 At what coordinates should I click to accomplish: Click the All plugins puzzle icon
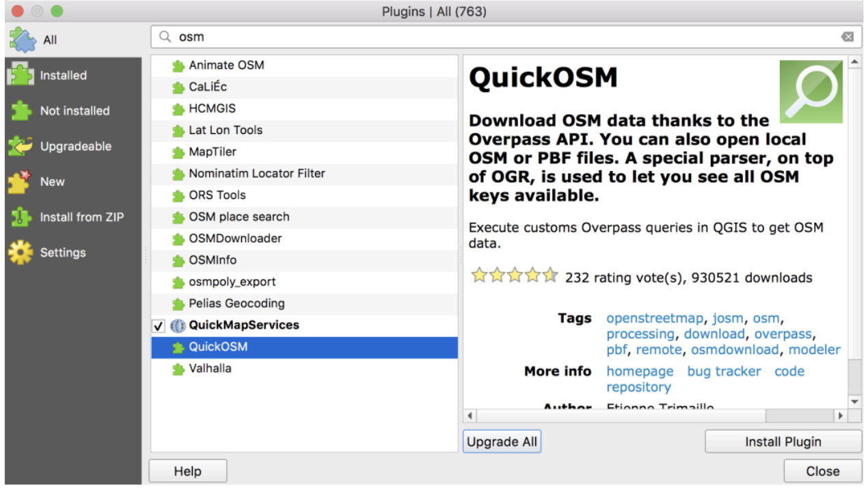(22, 40)
